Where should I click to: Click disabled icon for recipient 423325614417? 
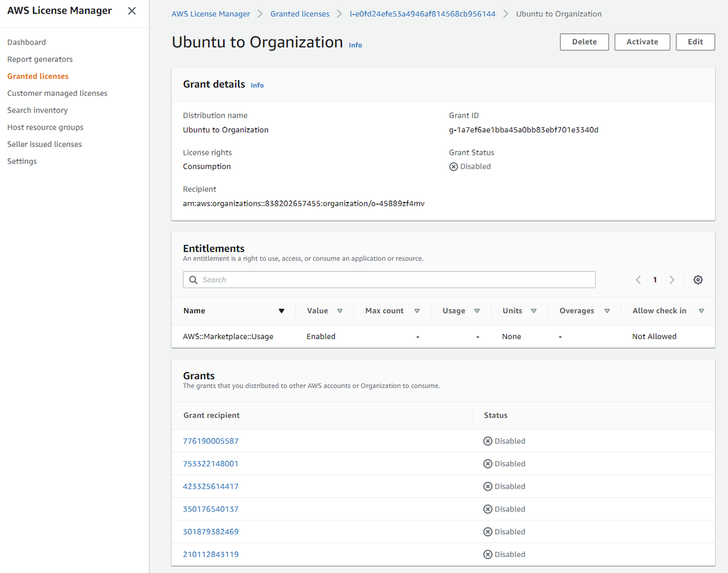[488, 486]
